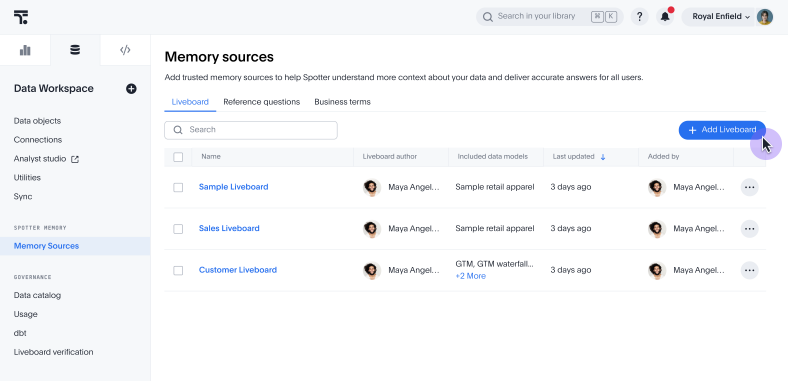Expand +2 More data models
Screen dimensions: 788x381
tap(470, 276)
